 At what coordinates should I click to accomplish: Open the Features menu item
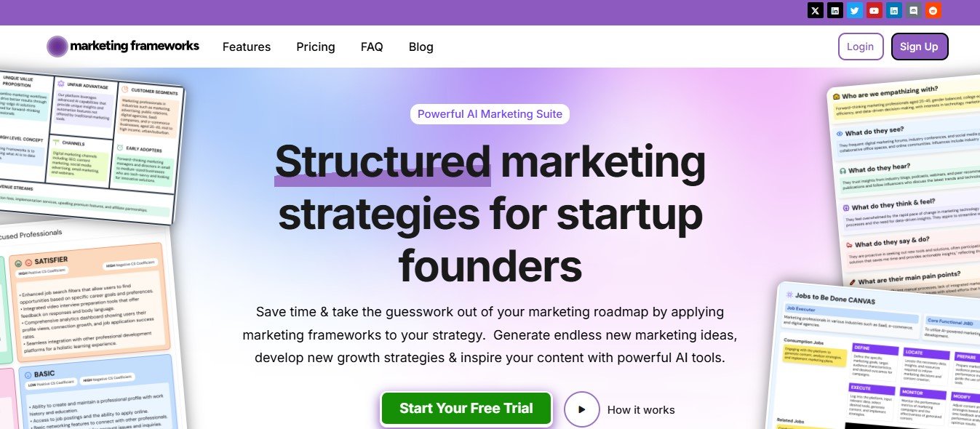point(247,47)
